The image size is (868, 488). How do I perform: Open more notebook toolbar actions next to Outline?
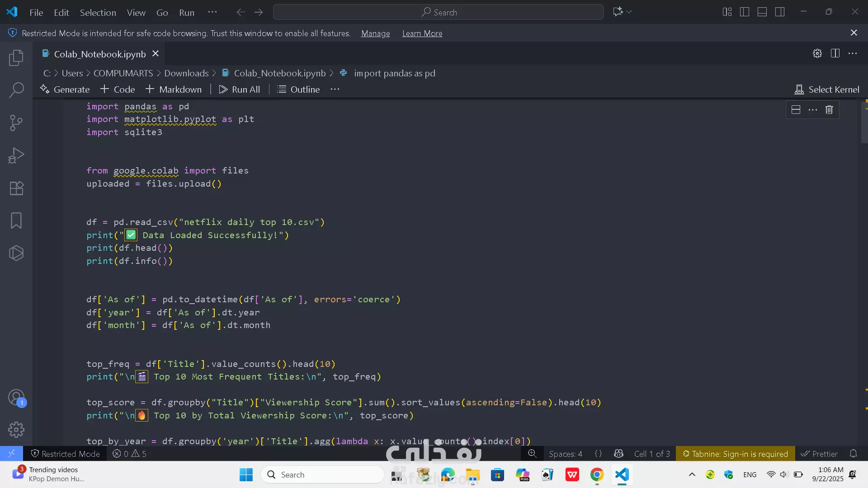click(x=335, y=89)
